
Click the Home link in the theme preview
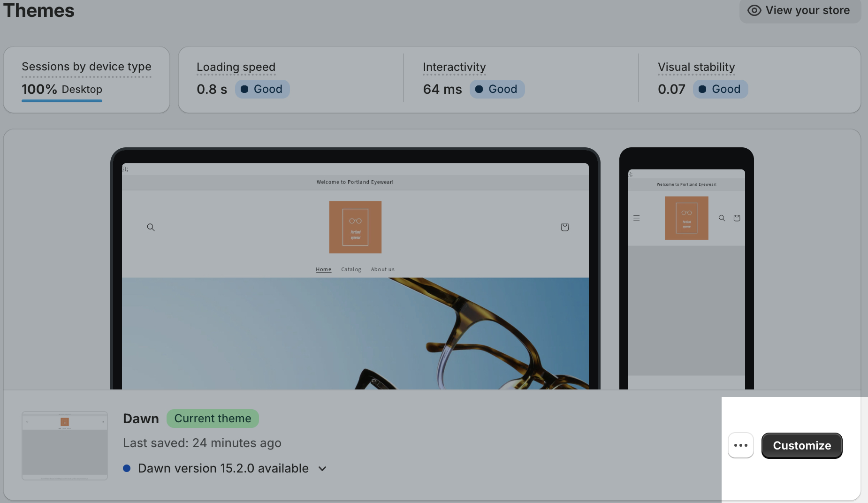323,269
